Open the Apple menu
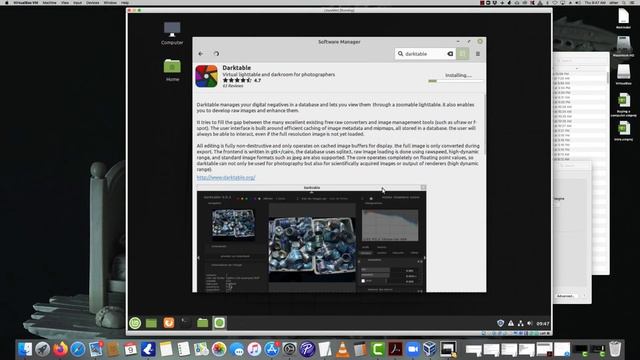Viewport: 640px width, 360px height. pyautogui.click(x=7, y=2)
